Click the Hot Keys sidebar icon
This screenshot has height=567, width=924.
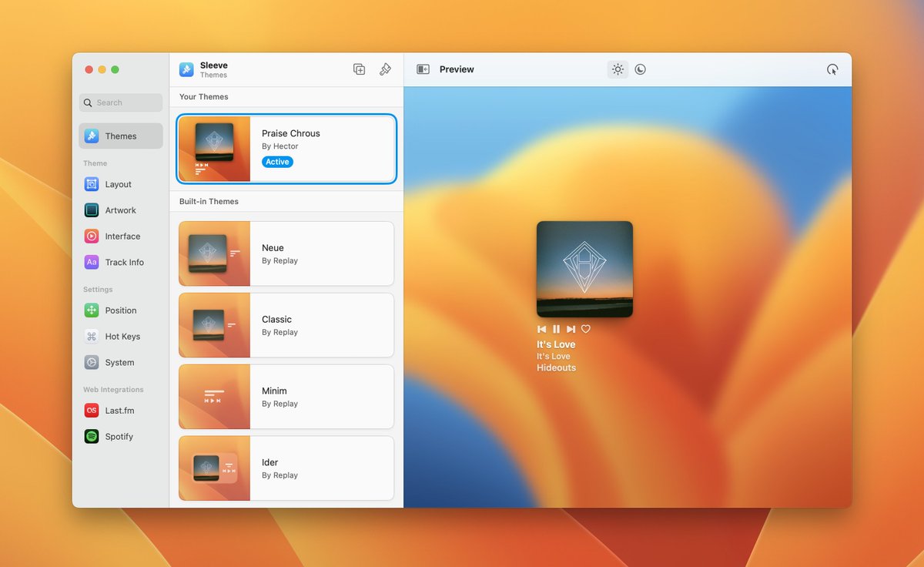[92, 337]
